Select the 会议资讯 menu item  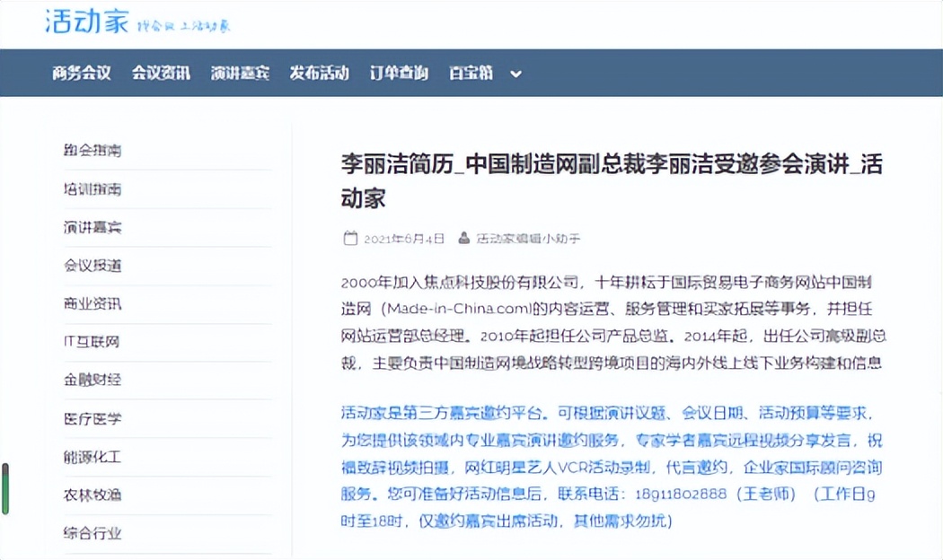(160, 74)
